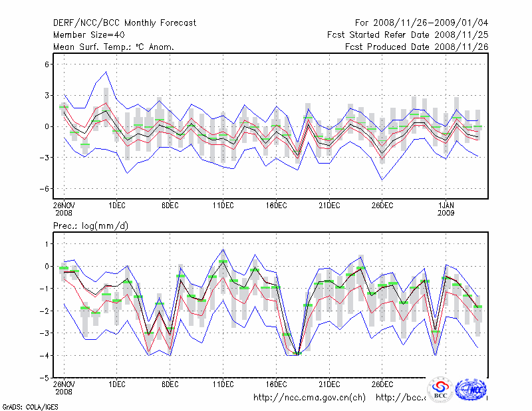Image resolution: width=532 pixels, height=411 pixels.
Task: Click the 16DEC label under precipitation chart
Action: pos(276,384)
